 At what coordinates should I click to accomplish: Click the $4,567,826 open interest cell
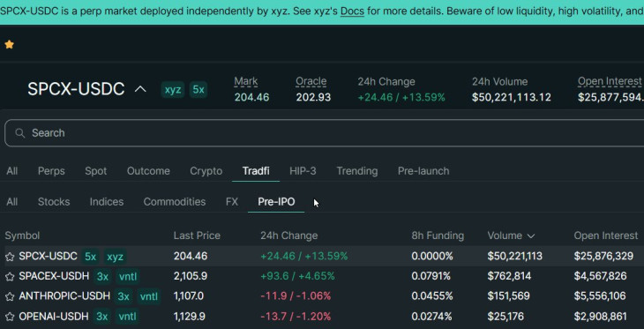coord(601,276)
